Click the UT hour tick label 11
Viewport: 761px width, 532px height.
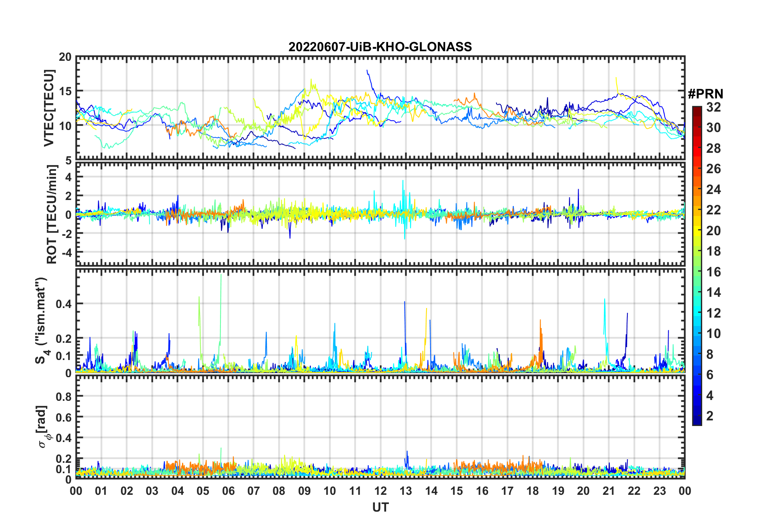355,491
